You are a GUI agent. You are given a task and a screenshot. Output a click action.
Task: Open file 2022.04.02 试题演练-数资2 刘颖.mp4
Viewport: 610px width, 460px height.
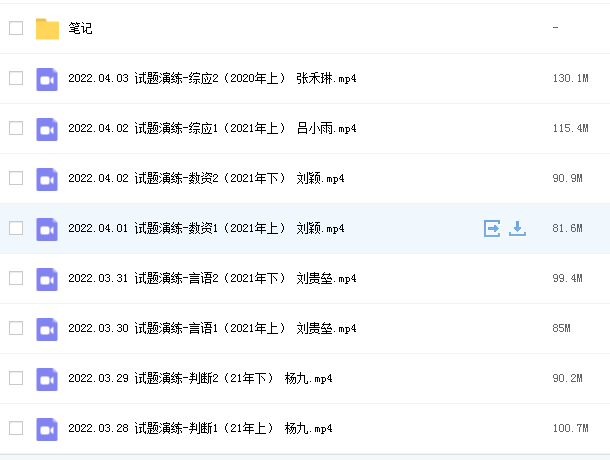click(x=206, y=178)
